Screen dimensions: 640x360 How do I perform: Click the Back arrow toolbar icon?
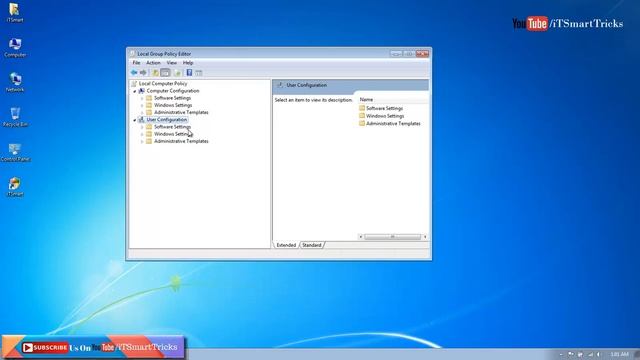tap(134, 73)
